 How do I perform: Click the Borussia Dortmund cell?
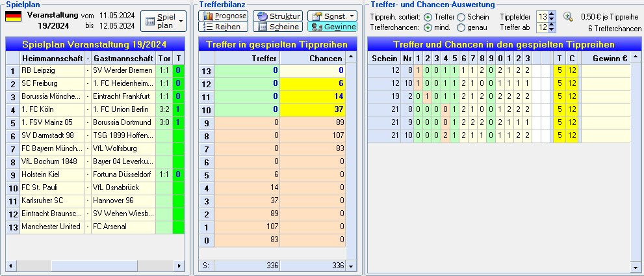123,122
